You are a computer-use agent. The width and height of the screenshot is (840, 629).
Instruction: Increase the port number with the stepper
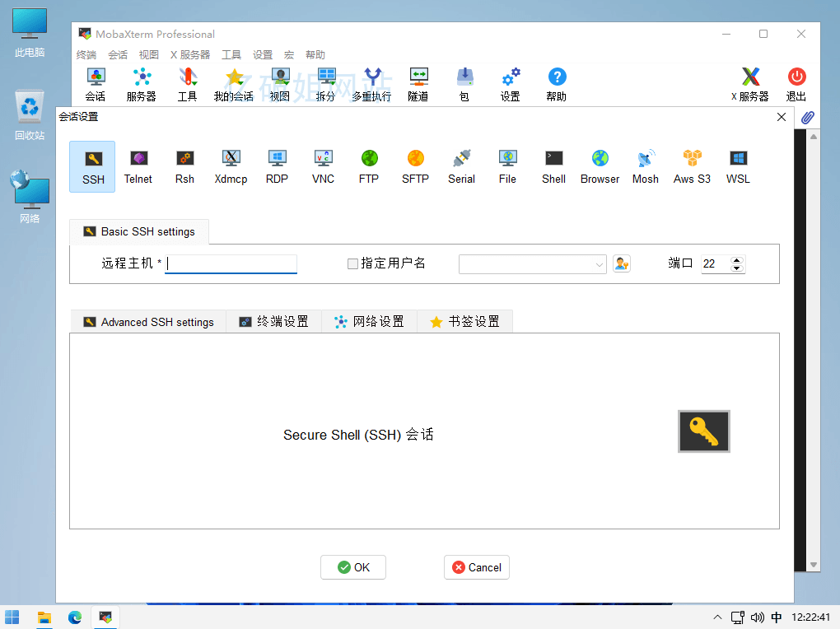click(x=737, y=260)
